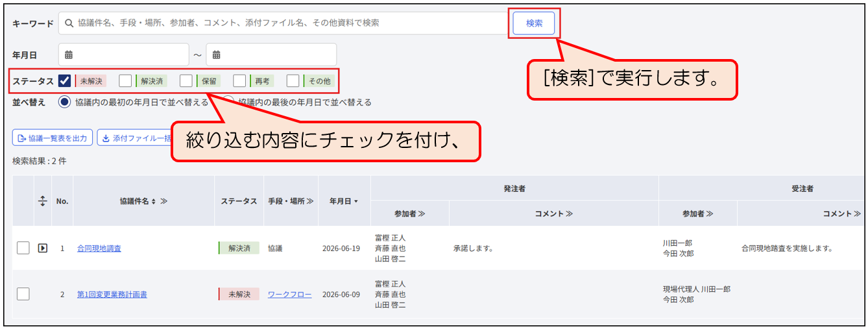This screenshot has height=329, width=868.
Task: Expand the 手段・場所 column chevron
Action: coord(310,201)
